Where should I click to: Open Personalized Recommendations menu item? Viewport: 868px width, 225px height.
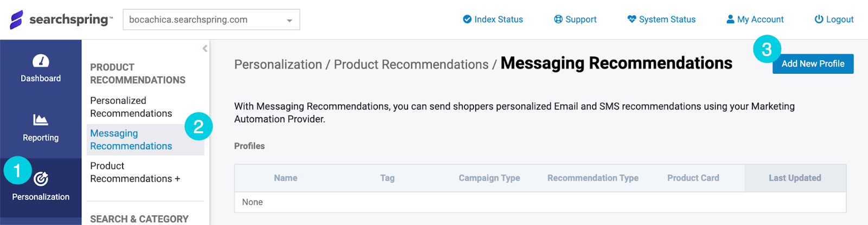(131, 107)
